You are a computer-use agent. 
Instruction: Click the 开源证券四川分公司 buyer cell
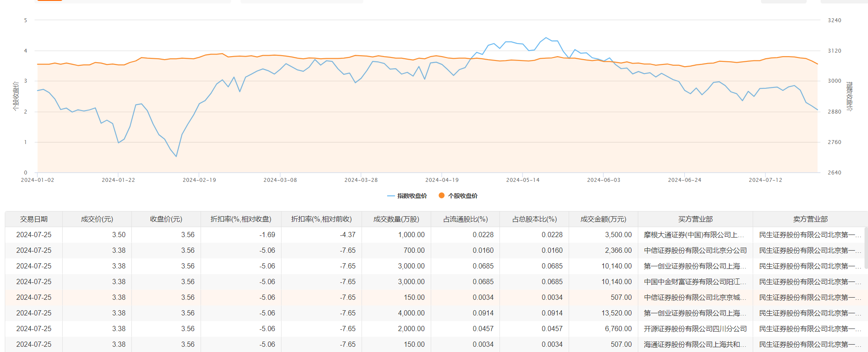pos(695,329)
